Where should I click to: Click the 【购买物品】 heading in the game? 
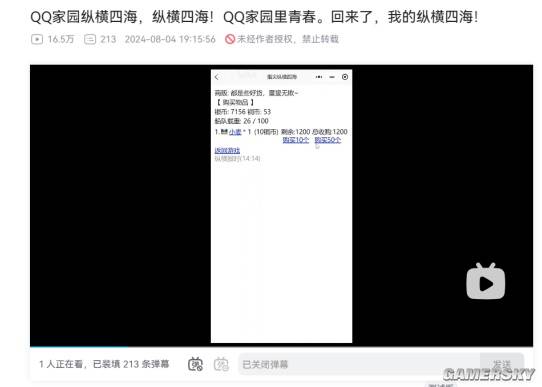coord(235,102)
